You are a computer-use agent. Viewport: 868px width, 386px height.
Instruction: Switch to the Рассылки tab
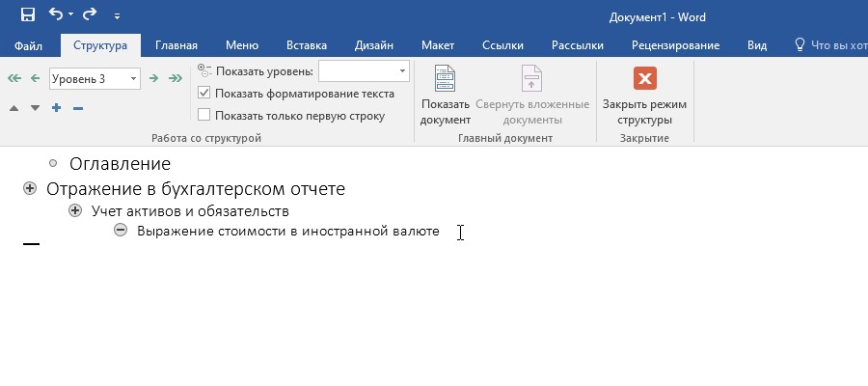(x=578, y=45)
